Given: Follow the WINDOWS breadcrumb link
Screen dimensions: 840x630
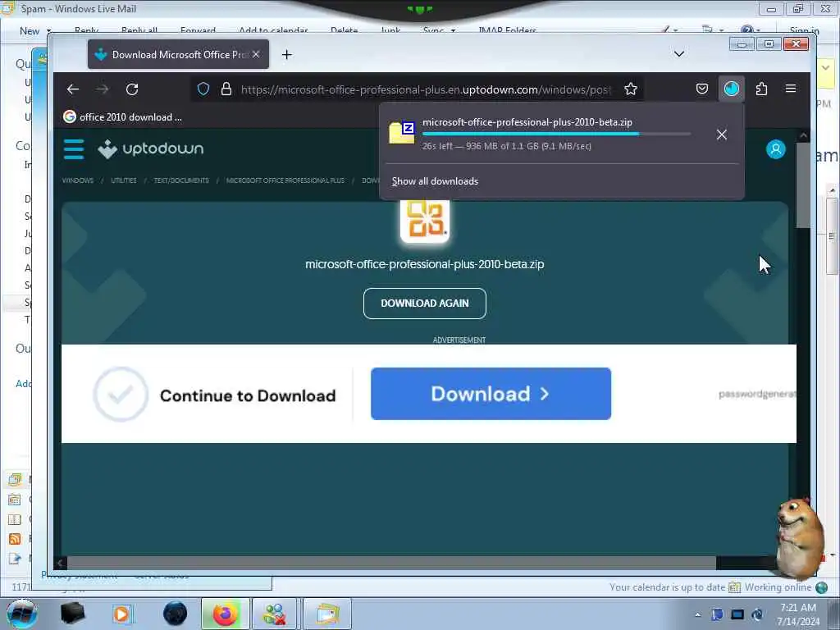Looking at the screenshot, I should point(78,180).
